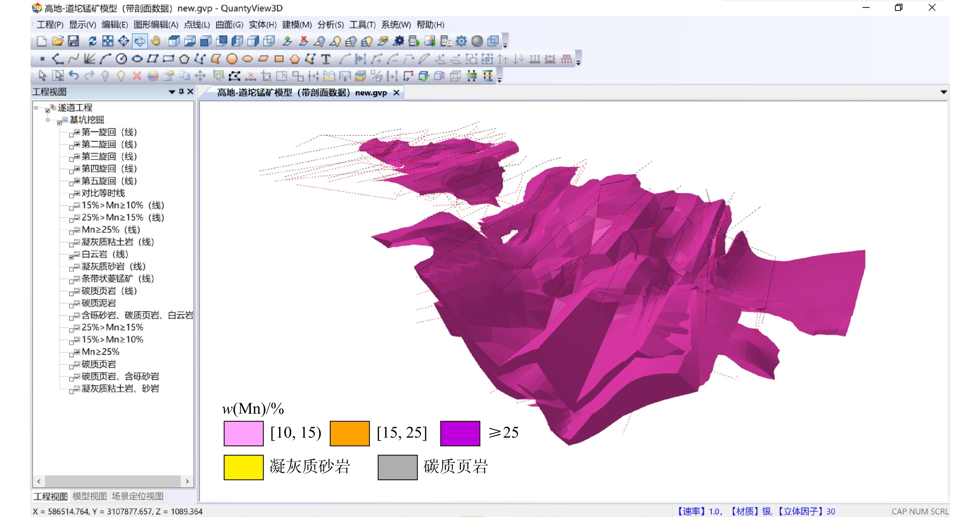
Task: Click the tree panel scroll-right arrow
Action: click(x=187, y=481)
